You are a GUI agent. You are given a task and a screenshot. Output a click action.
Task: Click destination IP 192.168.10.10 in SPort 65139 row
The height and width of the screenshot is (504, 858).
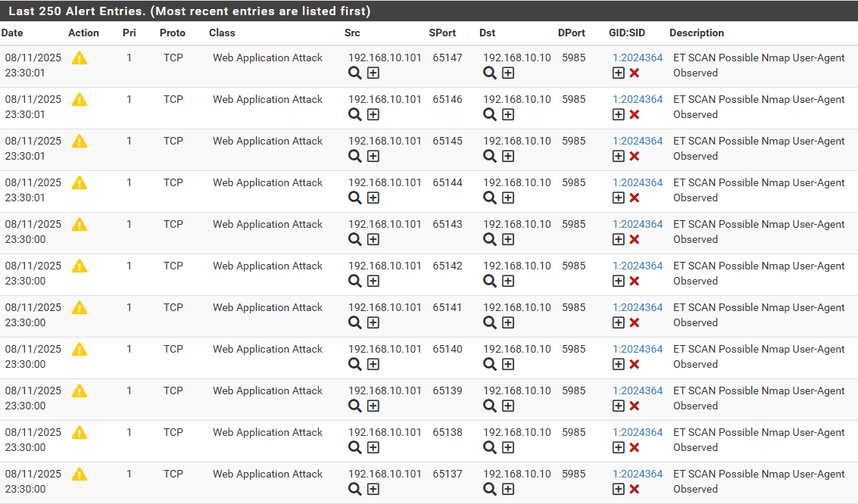tap(517, 390)
